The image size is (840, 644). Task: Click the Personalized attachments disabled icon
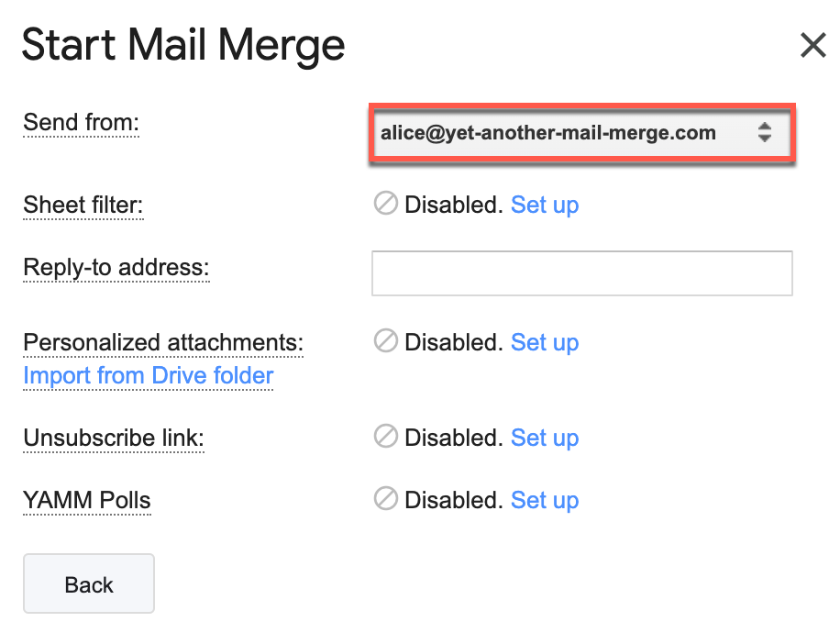click(x=385, y=341)
